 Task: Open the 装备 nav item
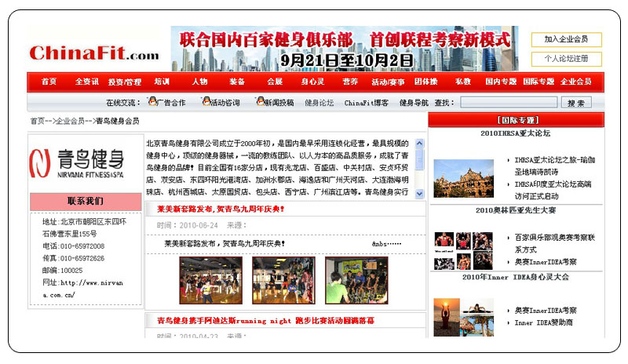pos(237,82)
